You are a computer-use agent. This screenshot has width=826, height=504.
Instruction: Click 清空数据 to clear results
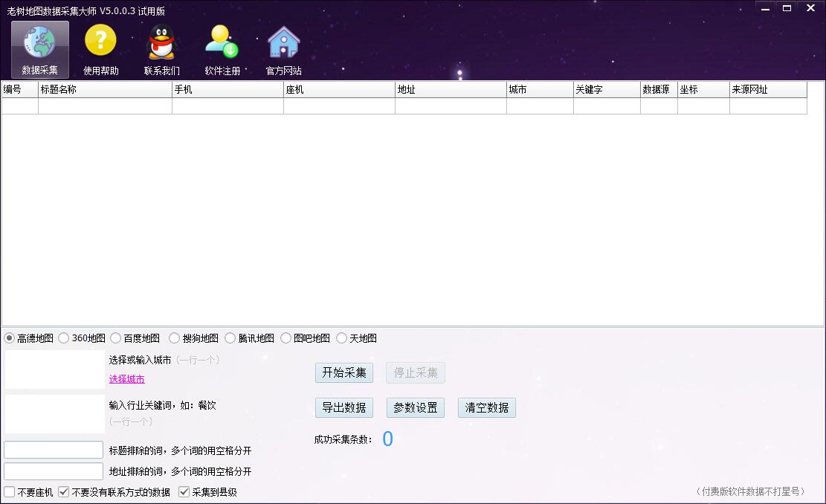point(486,408)
